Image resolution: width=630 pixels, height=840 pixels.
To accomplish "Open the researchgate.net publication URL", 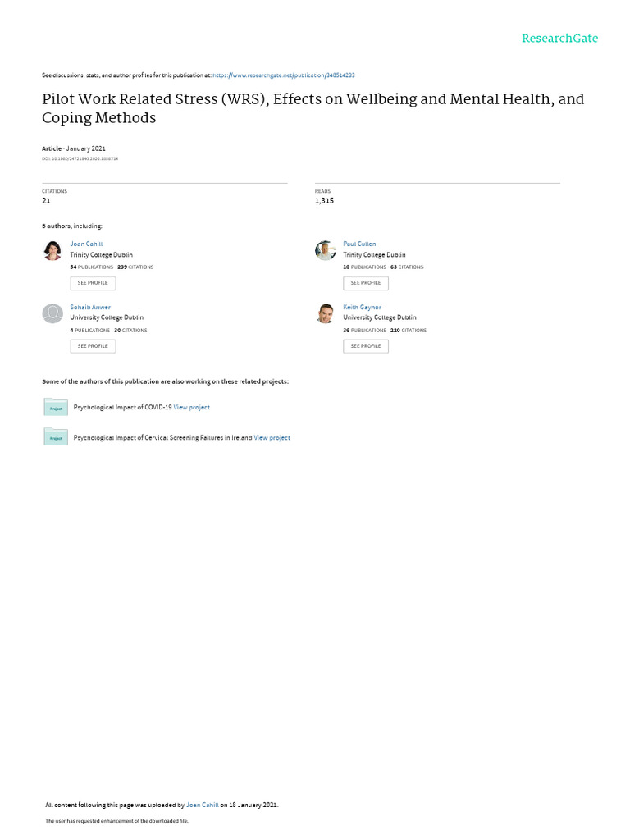I will tap(284, 75).
